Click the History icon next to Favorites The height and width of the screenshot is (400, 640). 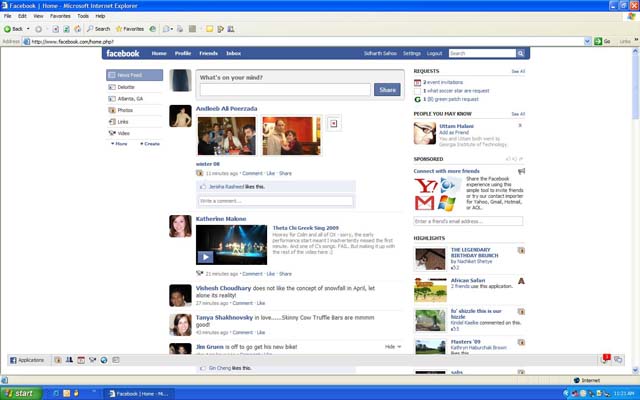tap(153, 29)
